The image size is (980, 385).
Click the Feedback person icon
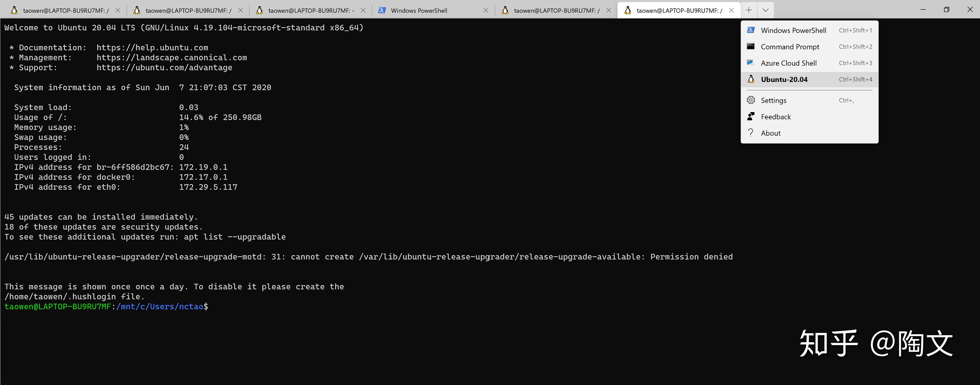click(x=751, y=116)
